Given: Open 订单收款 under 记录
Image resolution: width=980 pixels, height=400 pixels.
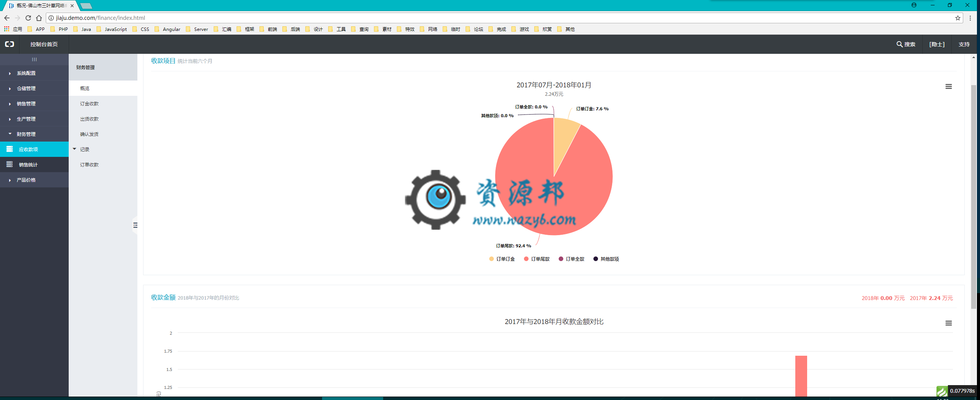Looking at the screenshot, I should tap(89, 165).
